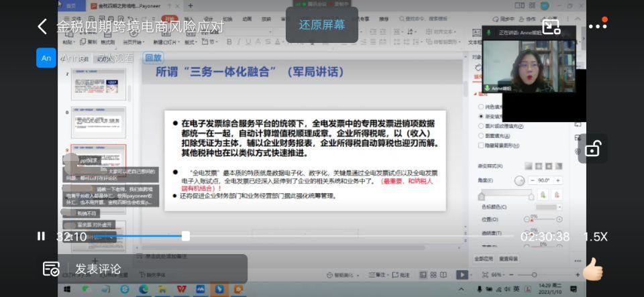Screen dimensions: 644x297
Task: Tap the 还原屏幕 restore screen button
Action: pyautogui.click(x=322, y=25)
